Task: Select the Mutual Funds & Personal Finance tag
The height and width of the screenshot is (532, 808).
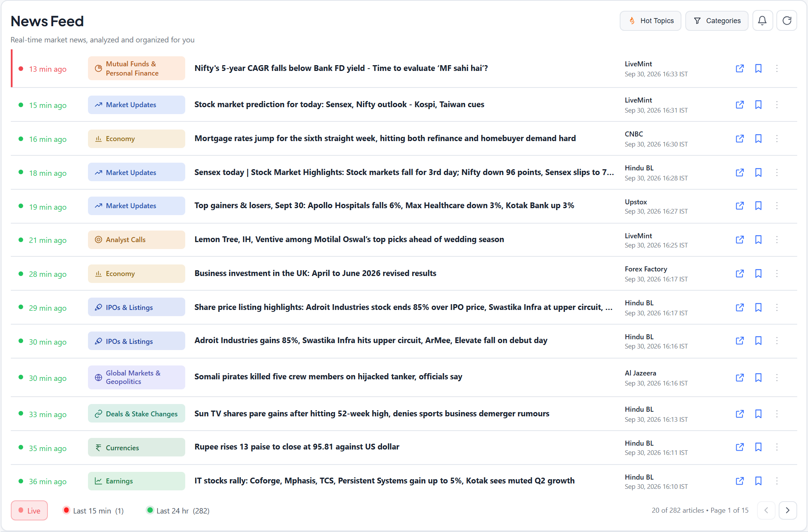Action: click(x=137, y=69)
